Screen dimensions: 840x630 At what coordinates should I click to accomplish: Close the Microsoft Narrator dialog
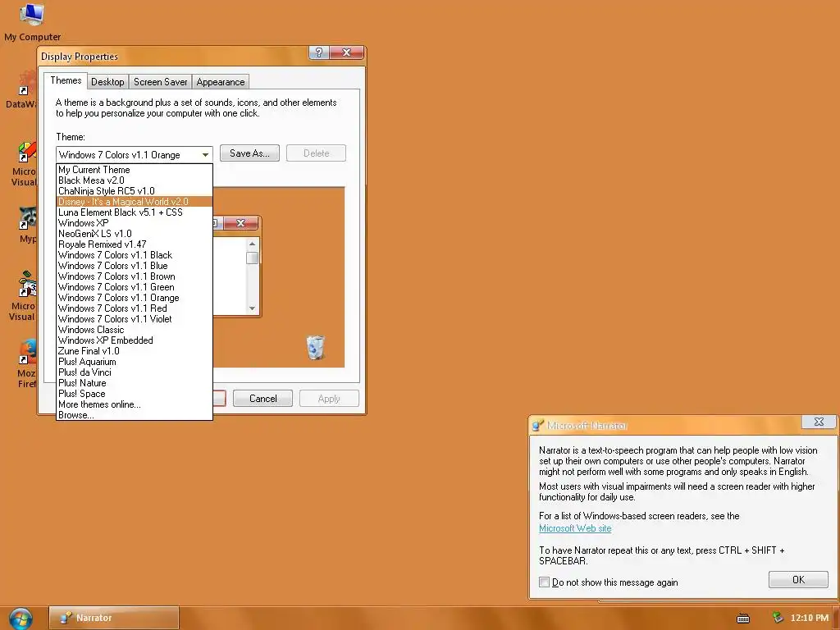[819, 422]
